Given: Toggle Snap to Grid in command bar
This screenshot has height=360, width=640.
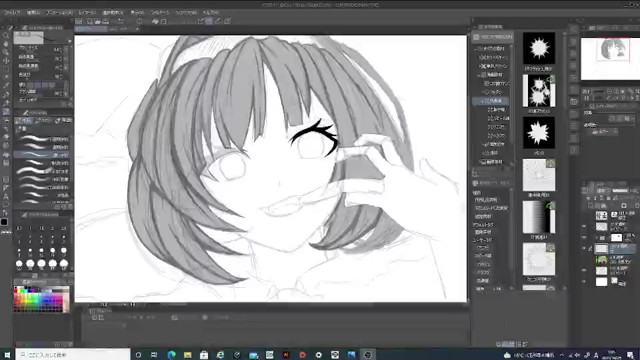Looking at the screenshot, I should [x=218, y=21].
